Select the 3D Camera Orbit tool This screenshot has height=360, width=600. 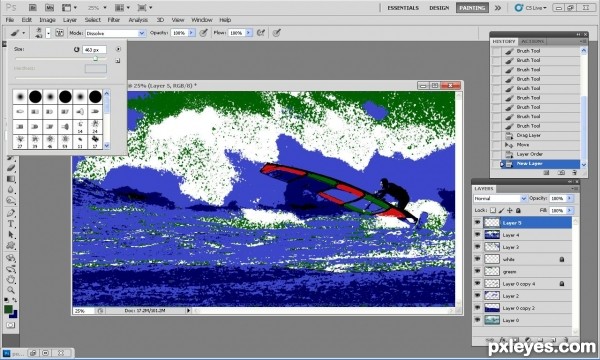11,269
